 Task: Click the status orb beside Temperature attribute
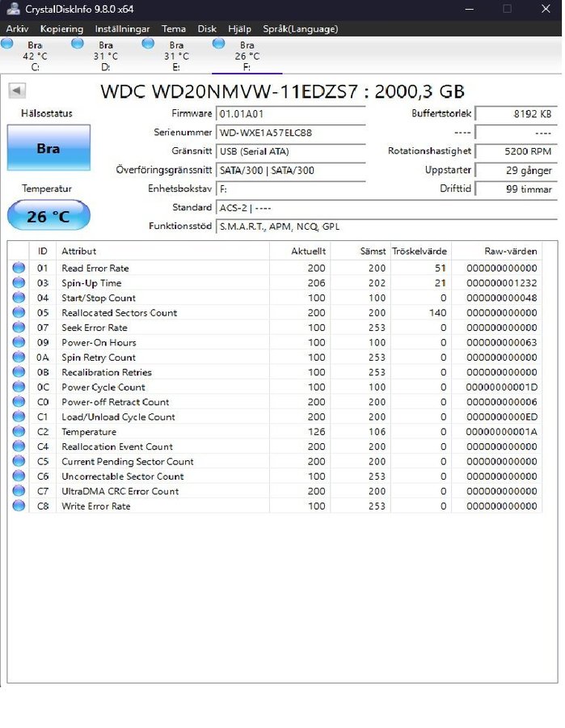[19, 432]
